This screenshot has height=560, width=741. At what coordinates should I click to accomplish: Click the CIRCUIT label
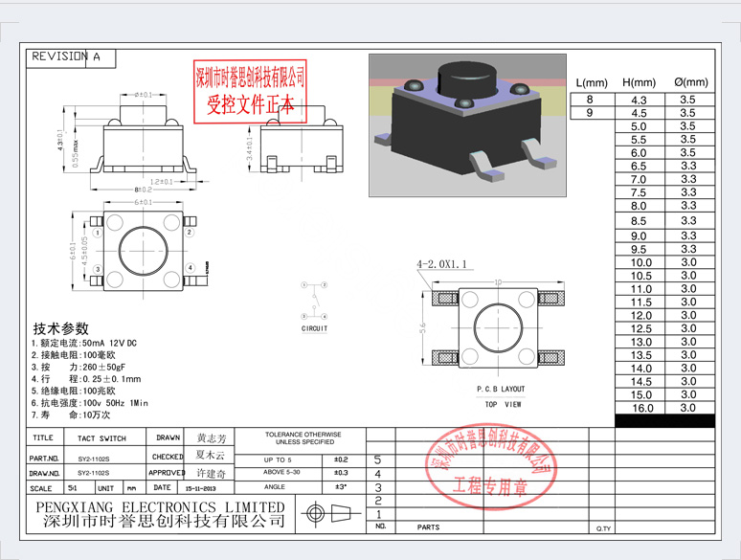pyautogui.click(x=314, y=328)
